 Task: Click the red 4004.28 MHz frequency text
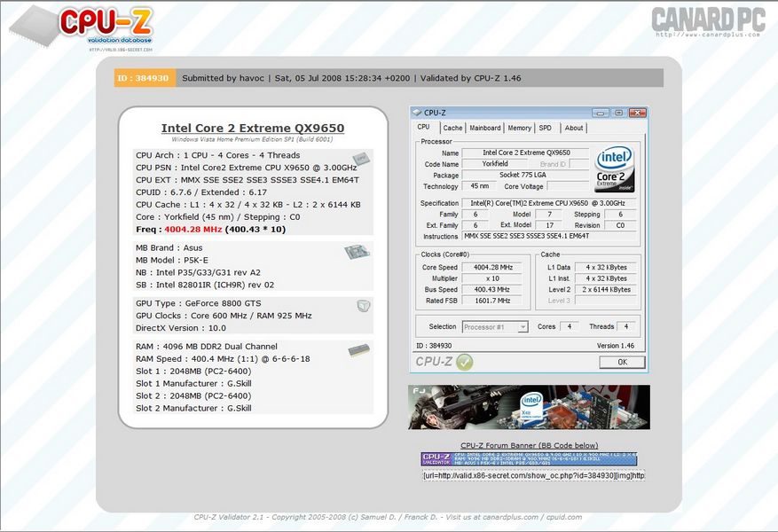(193, 230)
